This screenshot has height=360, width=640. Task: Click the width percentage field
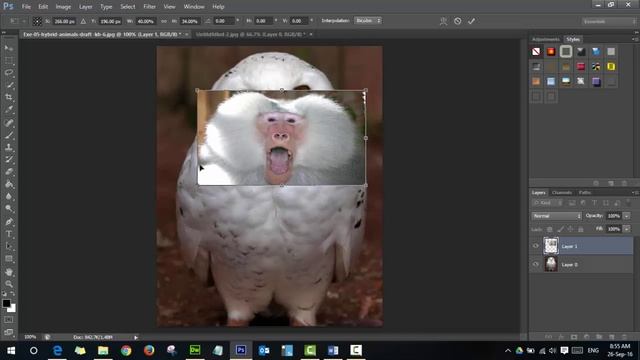click(x=145, y=21)
